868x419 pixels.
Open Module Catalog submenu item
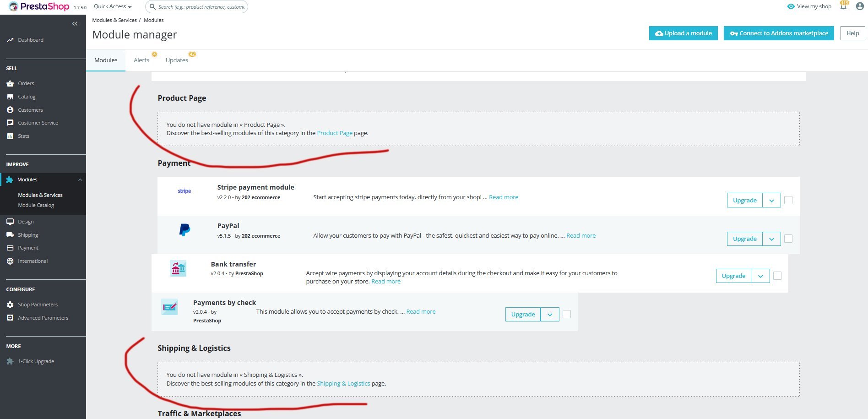pyautogui.click(x=36, y=205)
